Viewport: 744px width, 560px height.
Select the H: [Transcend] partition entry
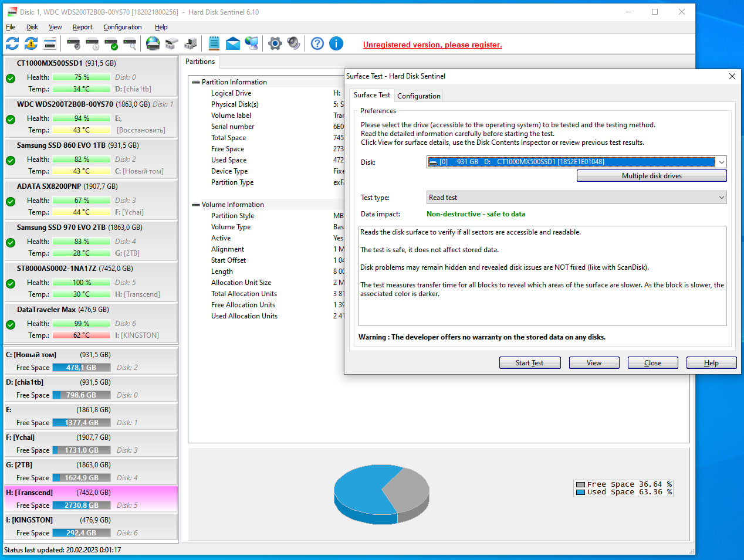point(91,499)
